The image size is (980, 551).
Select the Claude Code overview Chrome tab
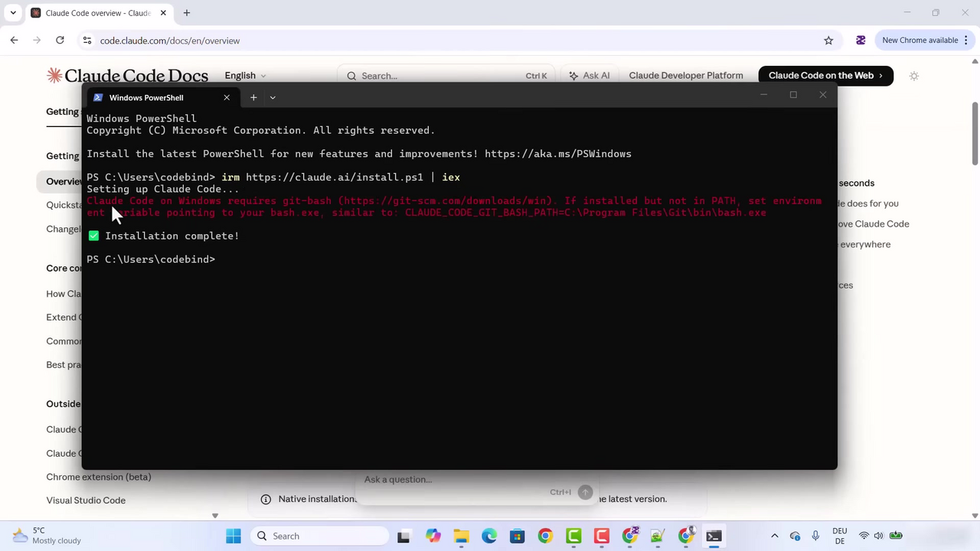pyautogui.click(x=97, y=13)
